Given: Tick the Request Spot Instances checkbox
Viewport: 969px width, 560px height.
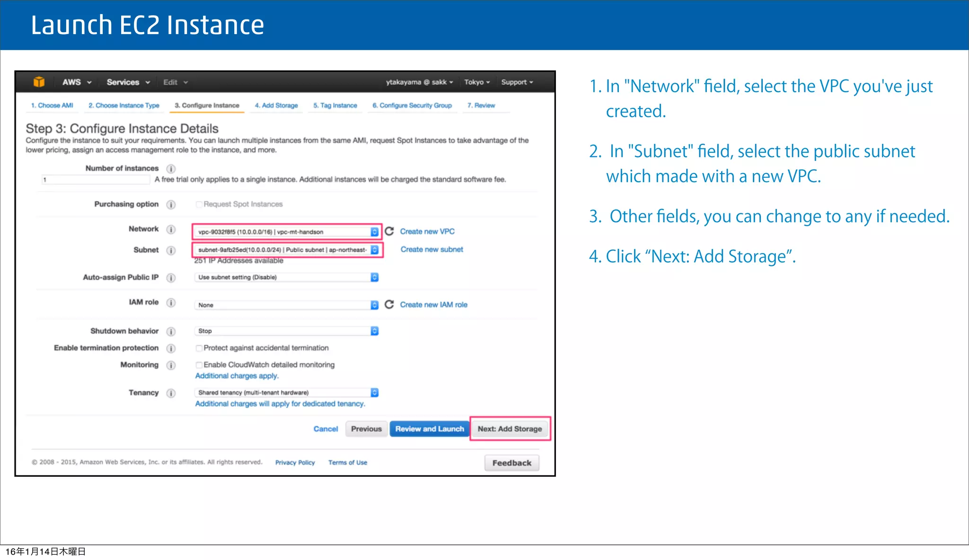Looking at the screenshot, I should (199, 204).
